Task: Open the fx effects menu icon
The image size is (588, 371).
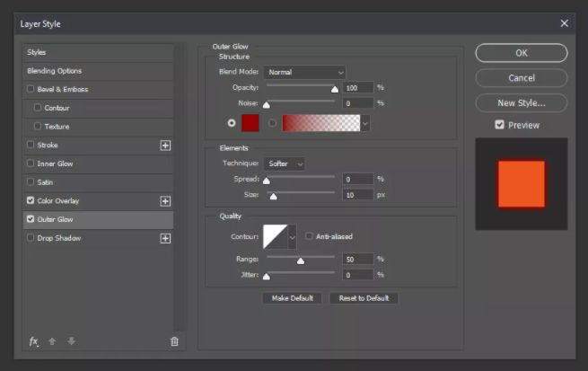Action: pos(34,341)
